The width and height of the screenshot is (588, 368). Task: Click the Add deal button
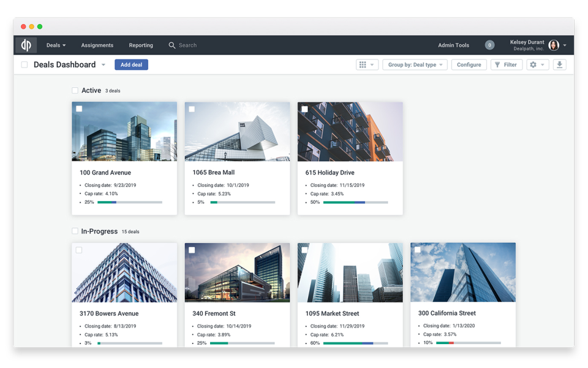pos(131,64)
